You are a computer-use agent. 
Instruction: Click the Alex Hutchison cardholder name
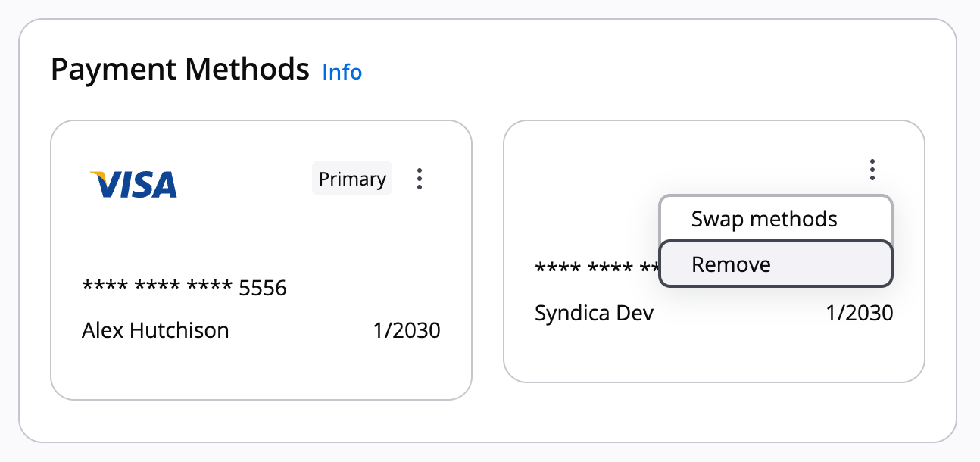tap(154, 330)
